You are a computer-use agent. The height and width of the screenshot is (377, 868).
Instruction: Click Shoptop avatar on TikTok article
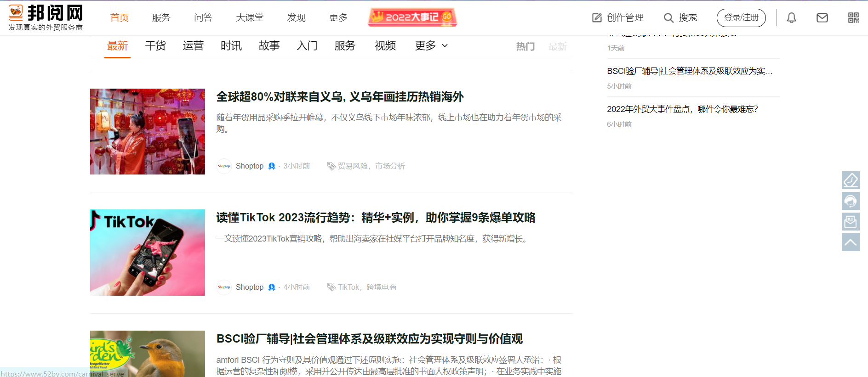coord(224,287)
